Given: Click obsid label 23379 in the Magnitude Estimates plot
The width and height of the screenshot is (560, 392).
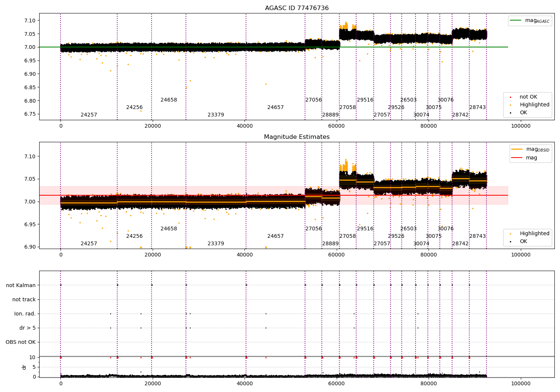Looking at the screenshot, I should click(216, 244).
